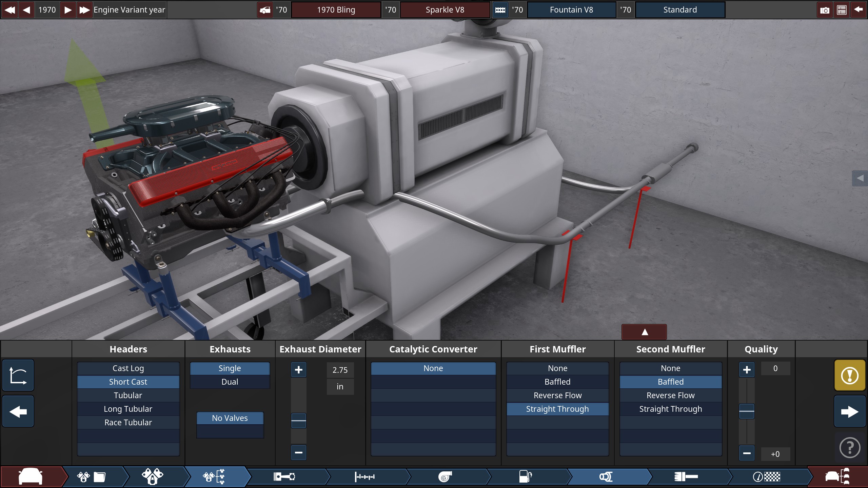Go to next step with right arrow
868x488 pixels.
(849, 412)
